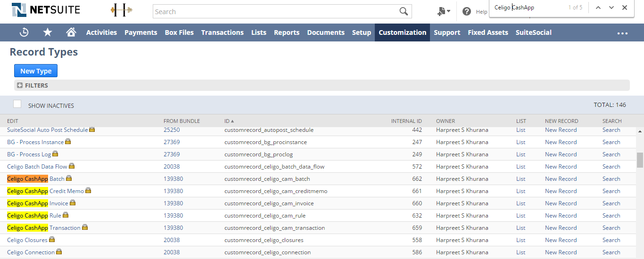The width and height of the screenshot is (644, 259).
Task: Click lock icon next to Celigo Closures
Action: (x=52, y=239)
